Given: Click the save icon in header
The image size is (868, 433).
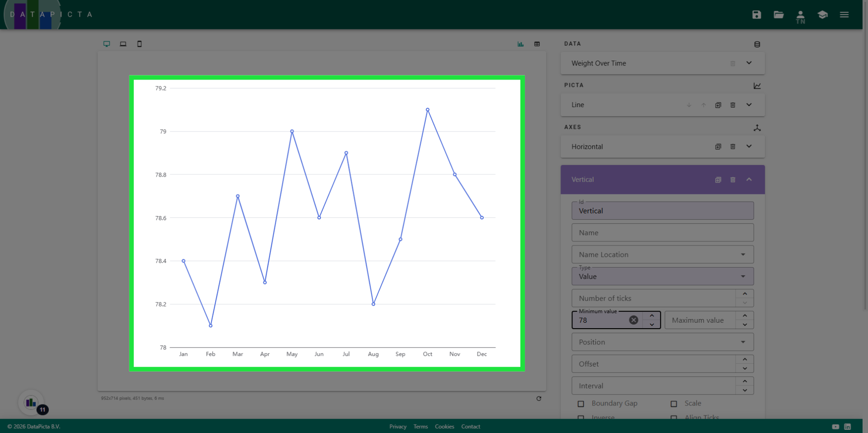Looking at the screenshot, I should (x=756, y=14).
